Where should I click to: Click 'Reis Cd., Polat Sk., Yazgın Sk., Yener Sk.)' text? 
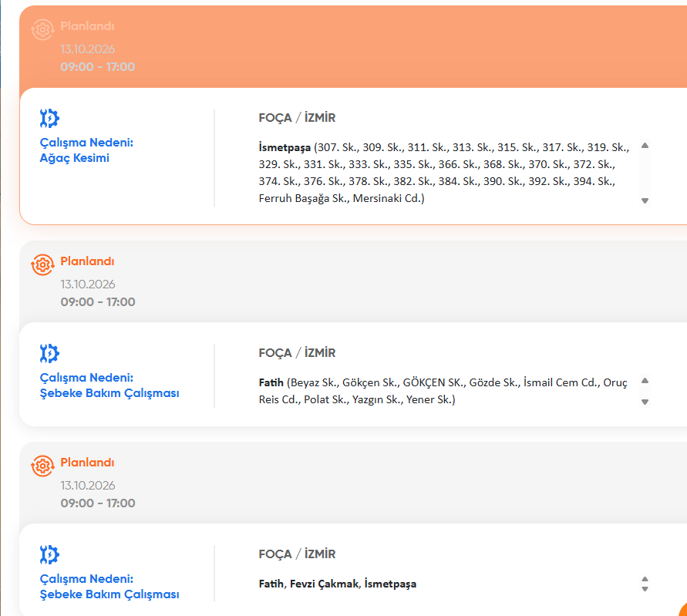(357, 399)
